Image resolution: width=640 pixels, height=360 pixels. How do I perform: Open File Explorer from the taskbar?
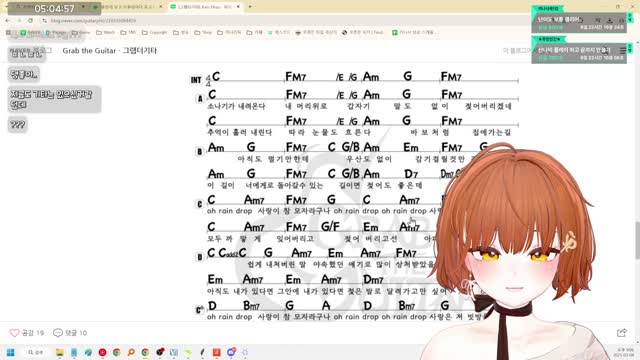pos(60,352)
